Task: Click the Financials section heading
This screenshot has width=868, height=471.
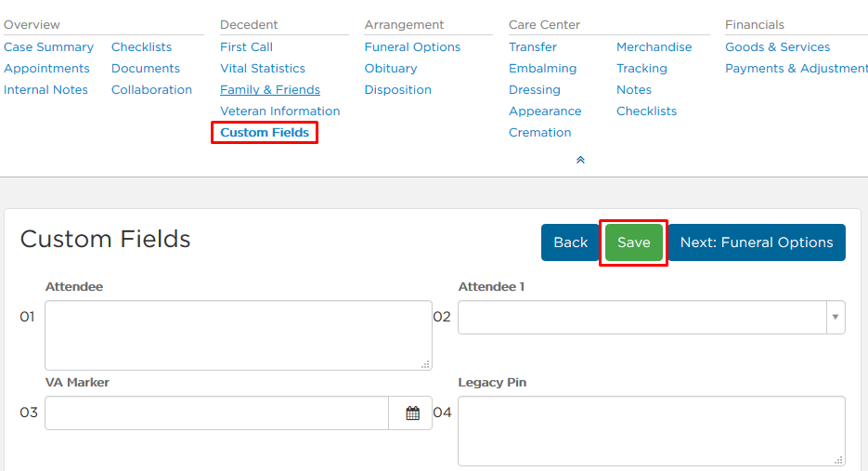Action: [755, 25]
